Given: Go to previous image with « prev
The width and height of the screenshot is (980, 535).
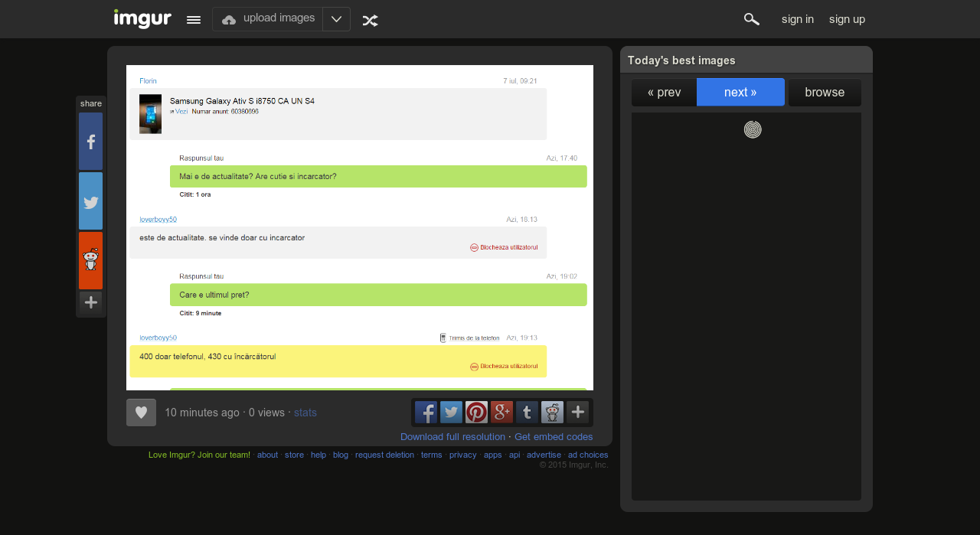Looking at the screenshot, I should pos(664,93).
